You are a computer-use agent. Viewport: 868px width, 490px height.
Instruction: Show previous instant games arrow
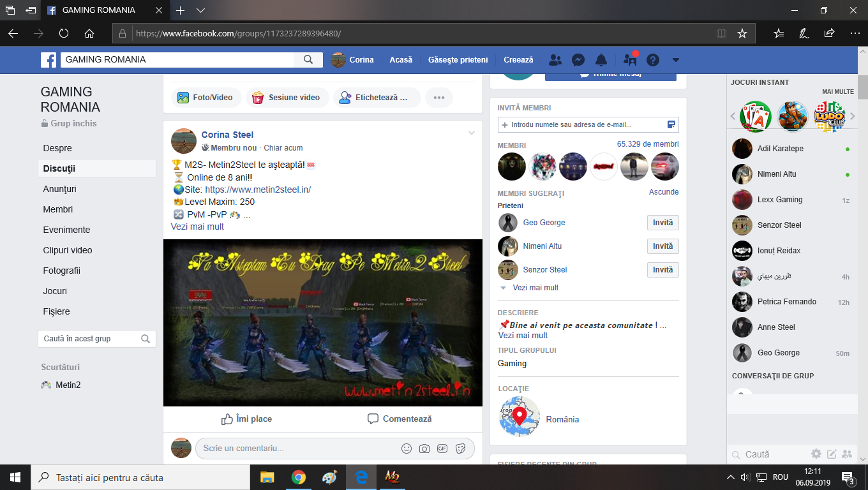(733, 116)
